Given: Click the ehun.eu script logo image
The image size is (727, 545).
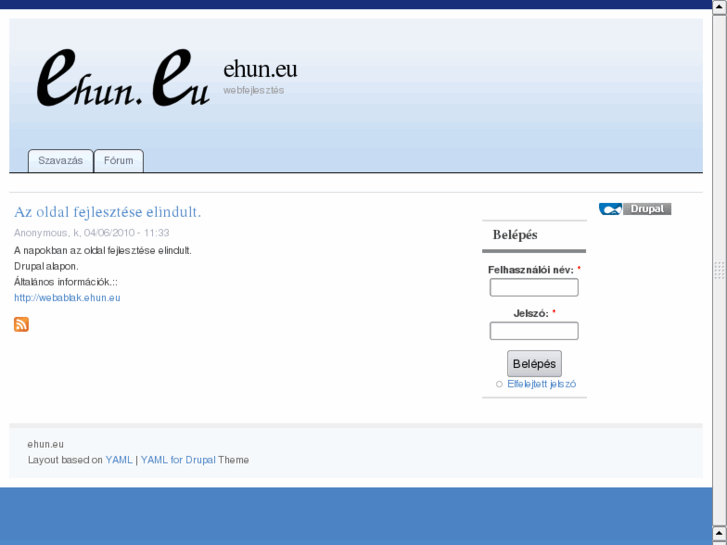Looking at the screenshot, I should tap(123, 77).
